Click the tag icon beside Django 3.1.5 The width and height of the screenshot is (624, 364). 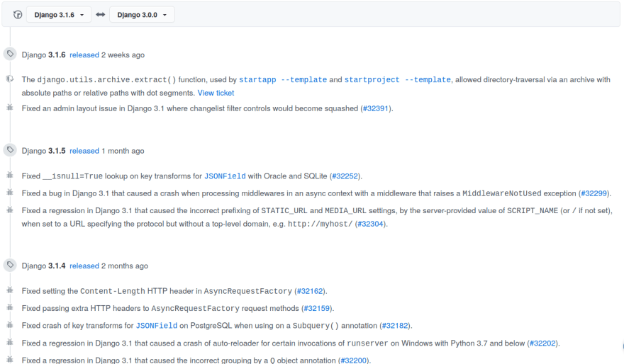[10, 150]
